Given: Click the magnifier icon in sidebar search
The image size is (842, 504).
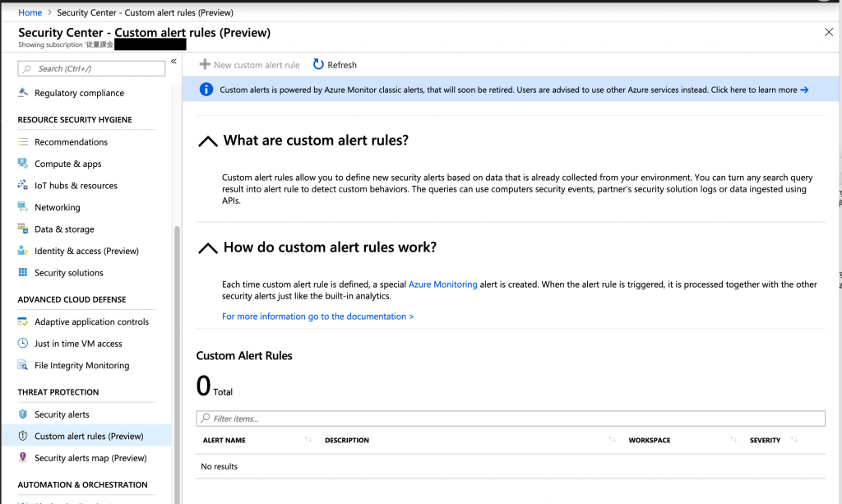Looking at the screenshot, I should tap(27, 69).
